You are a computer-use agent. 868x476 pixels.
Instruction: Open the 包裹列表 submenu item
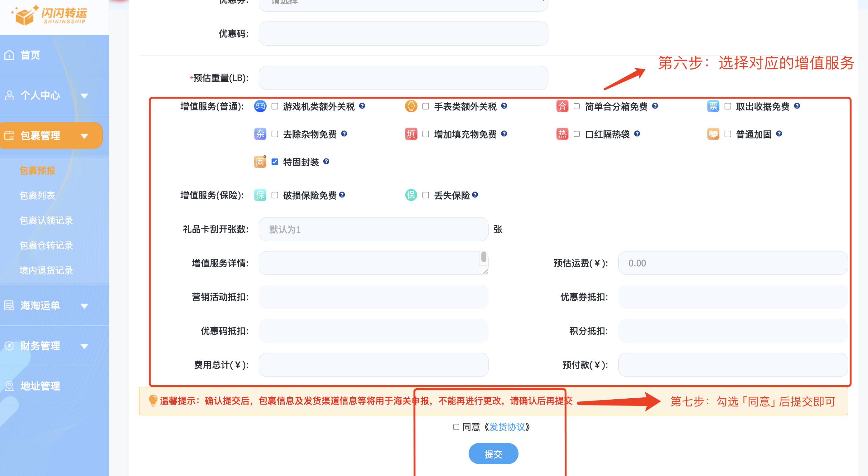pos(37,196)
